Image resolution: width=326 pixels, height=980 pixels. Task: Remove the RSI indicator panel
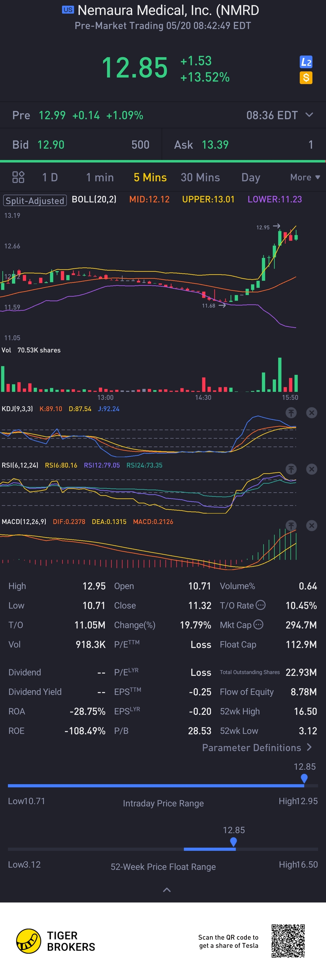[312, 469]
